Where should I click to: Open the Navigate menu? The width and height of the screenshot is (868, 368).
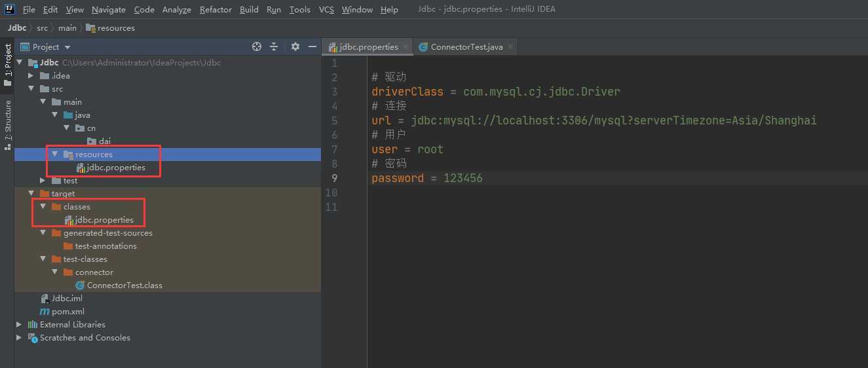coord(109,10)
